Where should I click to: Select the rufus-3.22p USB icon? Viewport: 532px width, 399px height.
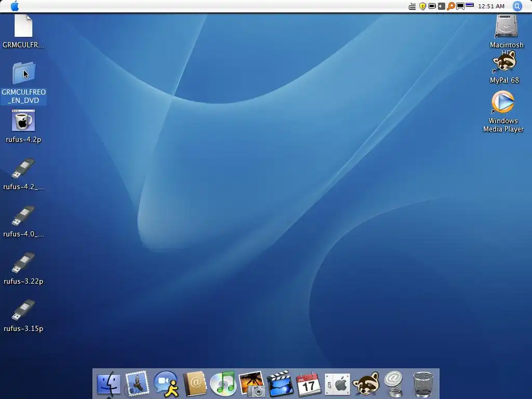(23, 262)
